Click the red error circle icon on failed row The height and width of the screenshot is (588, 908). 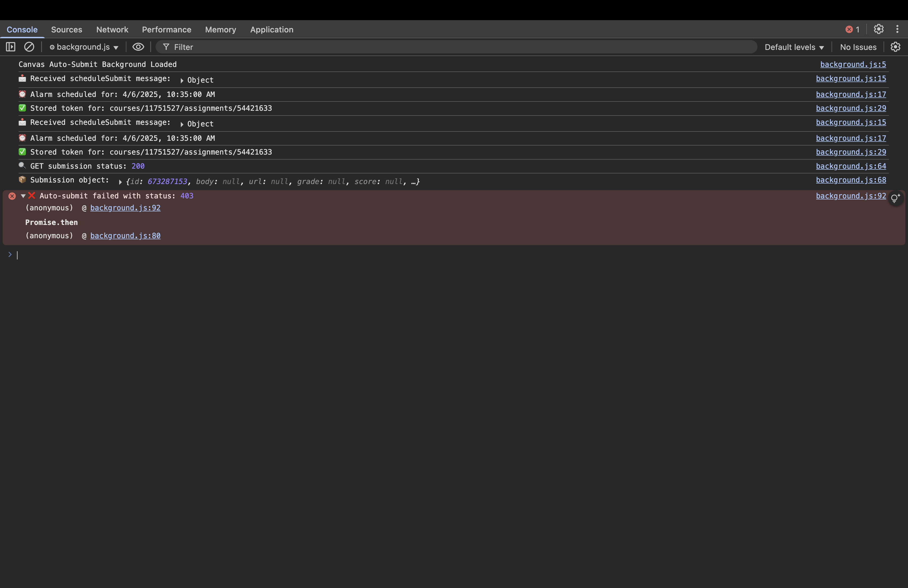coord(12,196)
